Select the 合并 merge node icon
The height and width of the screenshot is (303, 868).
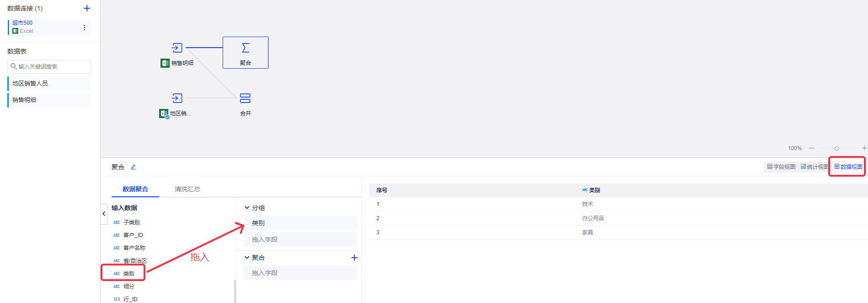click(245, 98)
